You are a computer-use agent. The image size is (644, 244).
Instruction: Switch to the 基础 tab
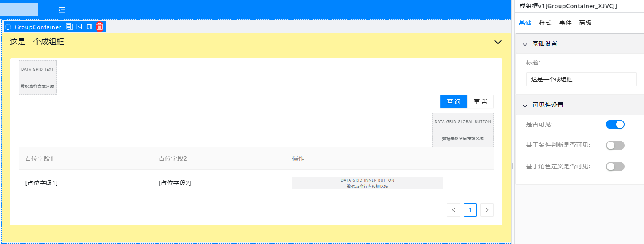coord(525,23)
